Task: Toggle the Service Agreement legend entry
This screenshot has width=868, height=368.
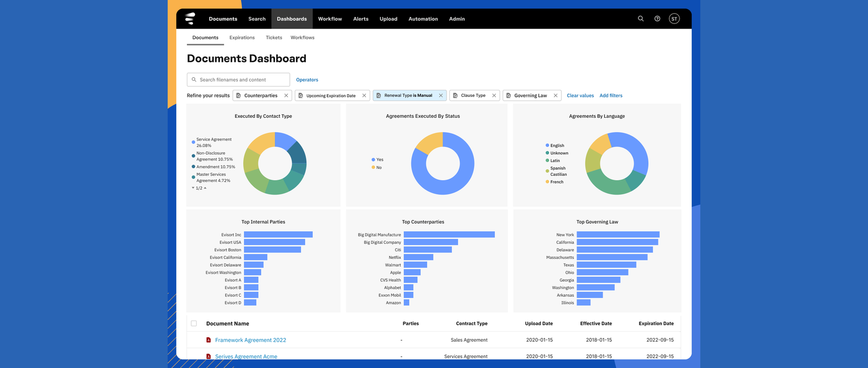Action: tap(212, 142)
